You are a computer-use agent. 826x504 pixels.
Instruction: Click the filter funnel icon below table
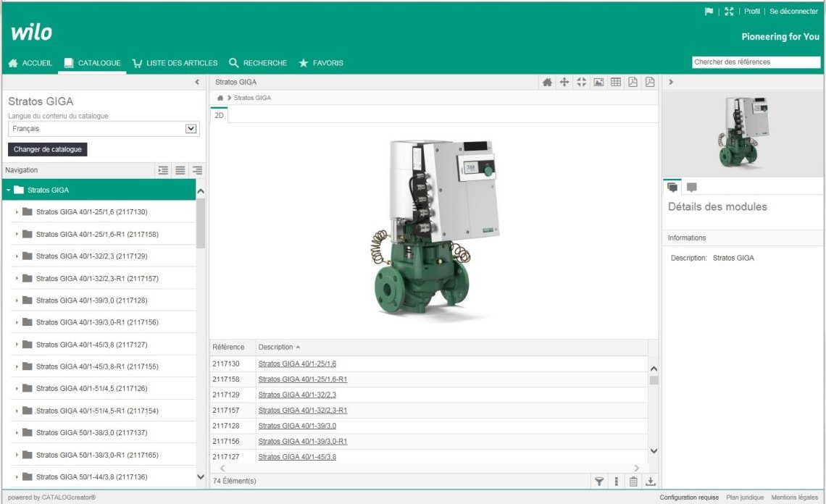599,482
